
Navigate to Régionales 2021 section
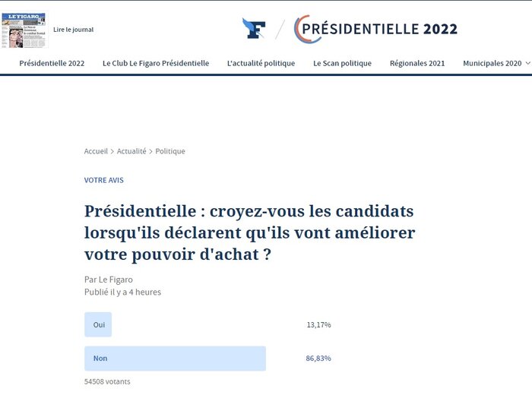(x=417, y=63)
